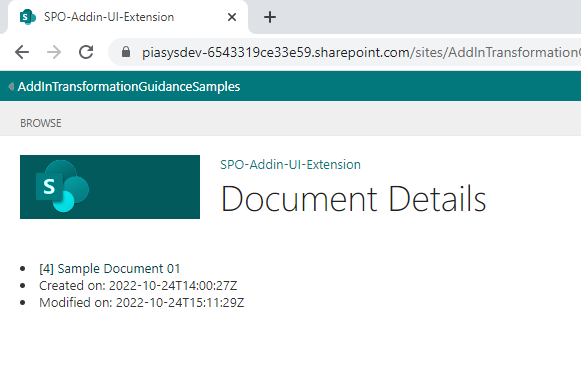
Task: Open the AddInTransformationGuidanceSamples site link
Action: click(x=129, y=86)
